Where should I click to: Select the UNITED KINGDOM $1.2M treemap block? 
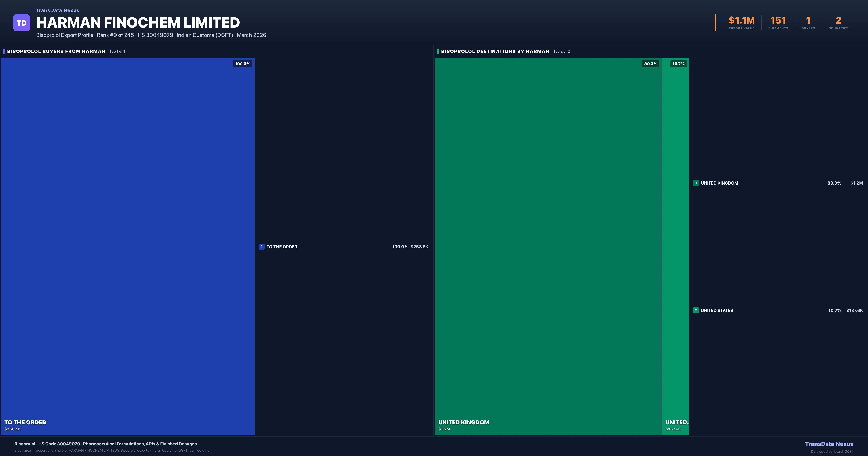[549, 246]
